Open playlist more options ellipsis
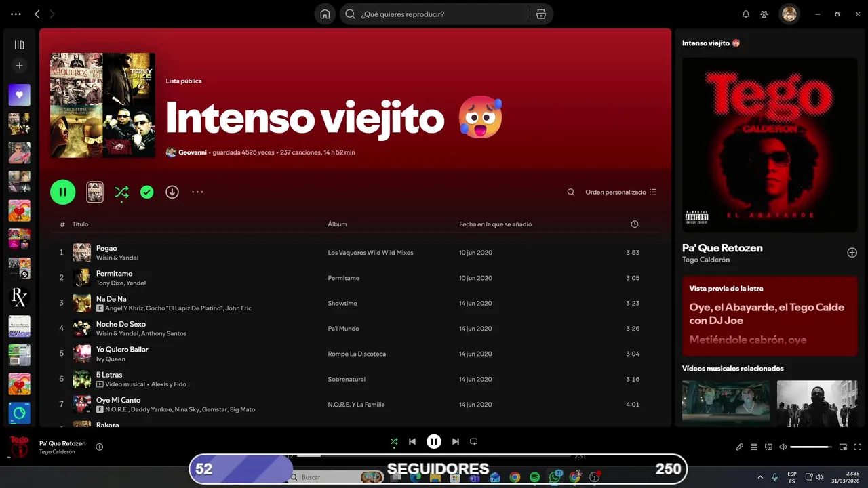Viewport: 868px width, 488px height. click(x=197, y=192)
